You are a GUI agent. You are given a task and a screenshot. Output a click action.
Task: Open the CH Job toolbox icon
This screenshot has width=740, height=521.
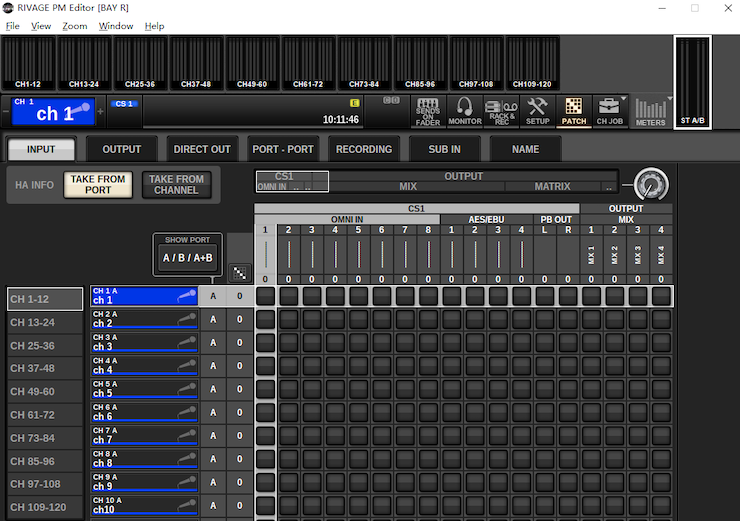click(607, 109)
